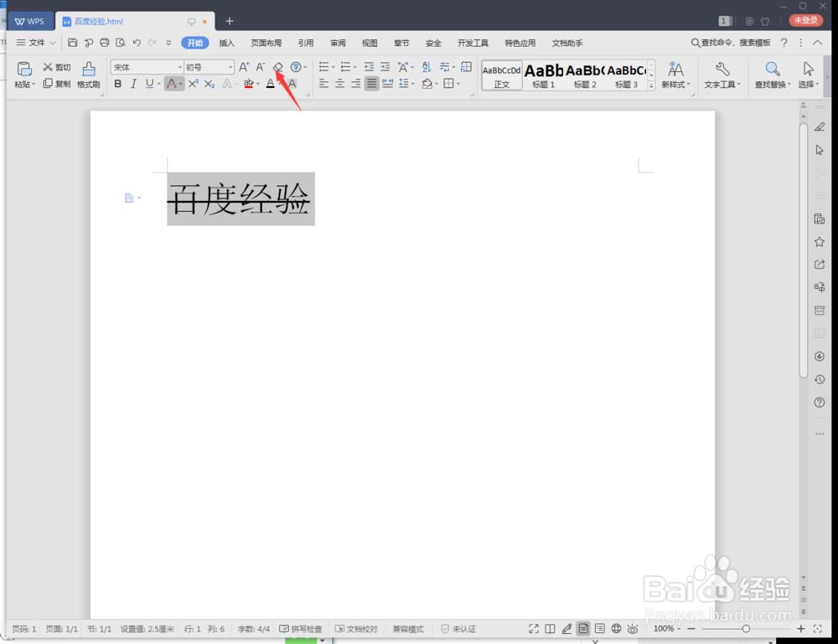Click the sort A-Z icon

(x=426, y=67)
